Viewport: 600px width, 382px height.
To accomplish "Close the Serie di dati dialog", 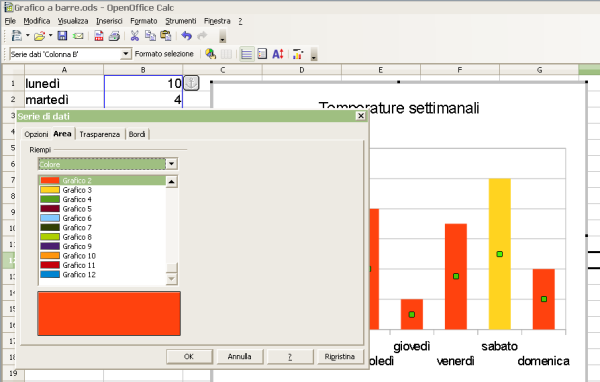I will point(360,116).
